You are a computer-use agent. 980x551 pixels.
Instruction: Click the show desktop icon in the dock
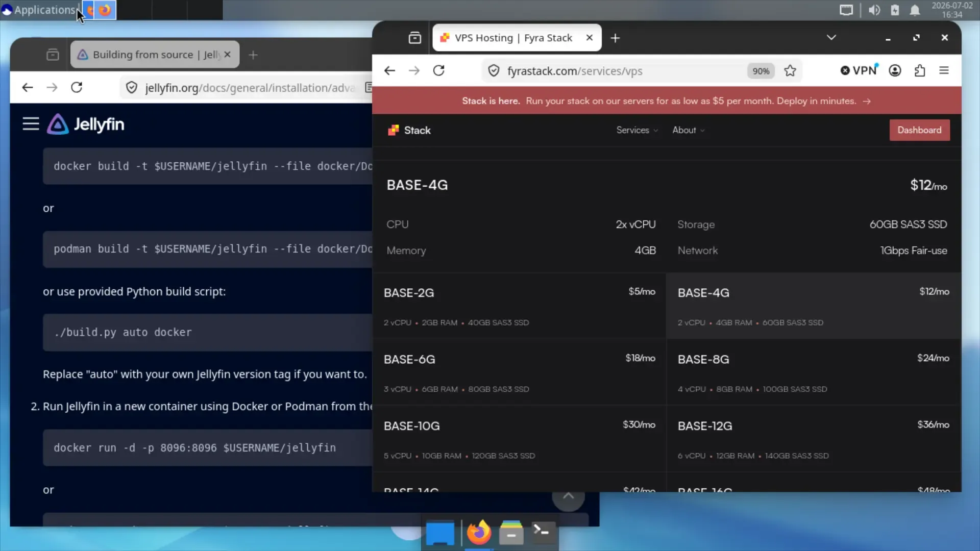(440, 534)
